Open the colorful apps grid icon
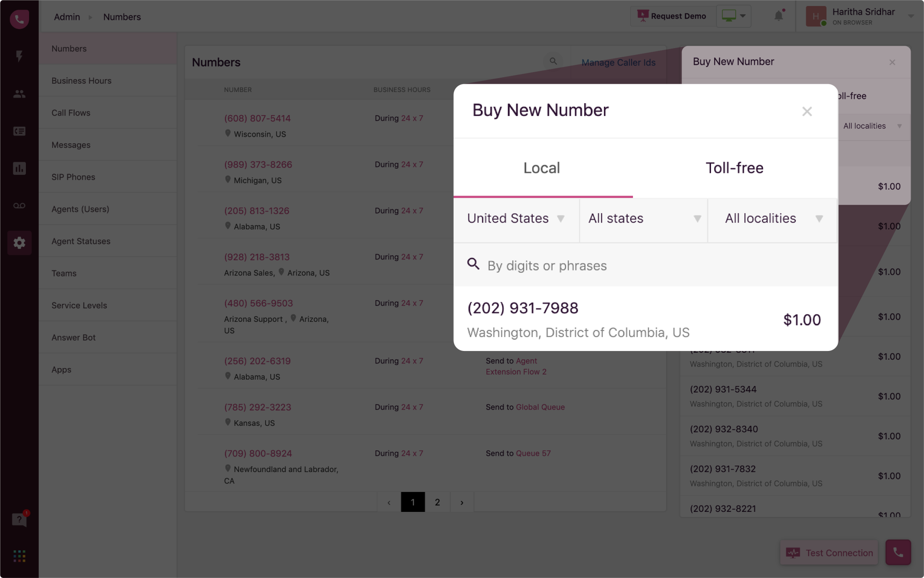This screenshot has width=924, height=578. [19, 556]
